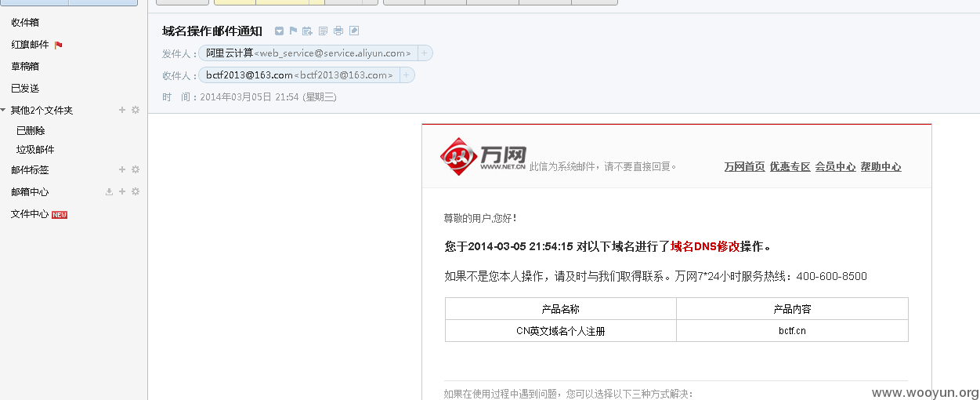Click the subject 域名操作邮件通知
The height and width of the screenshot is (400, 980).
pos(212,31)
